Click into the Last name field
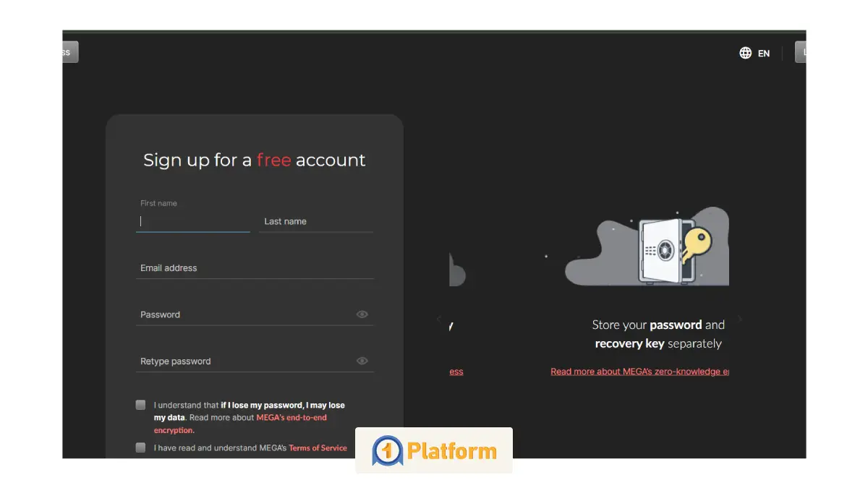The width and height of the screenshot is (868, 488). [x=315, y=222]
